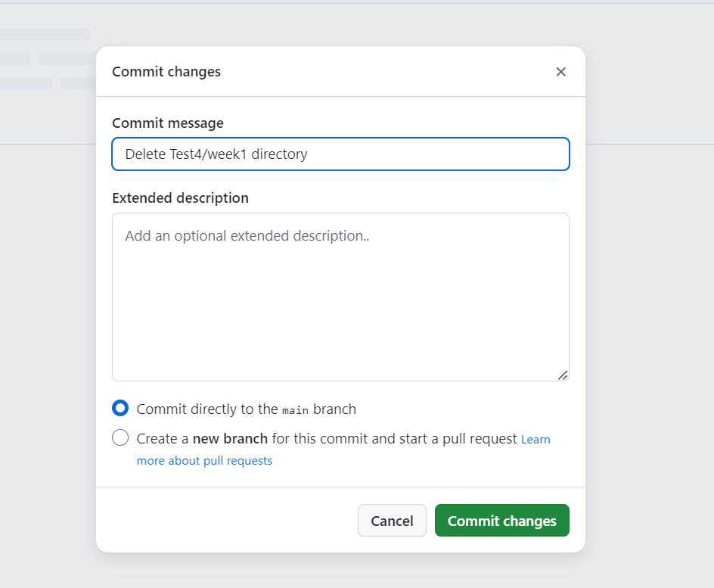Click the "Add an optional extended description" placeholder
The image size is (714, 588).
point(247,236)
